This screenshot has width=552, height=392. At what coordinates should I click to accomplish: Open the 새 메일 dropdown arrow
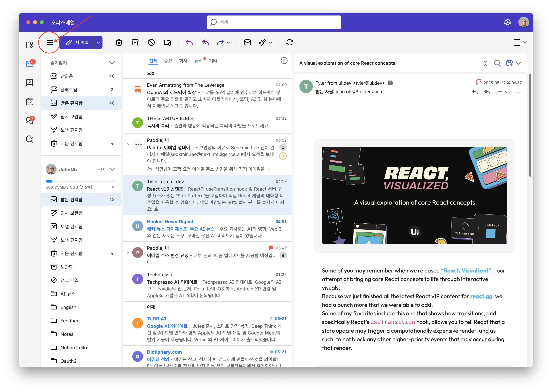[98, 43]
